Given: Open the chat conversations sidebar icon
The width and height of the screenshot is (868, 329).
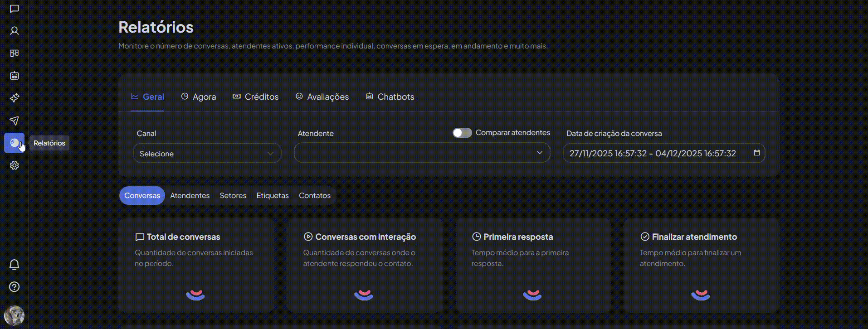Looking at the screenshot, I should [15, 9].
